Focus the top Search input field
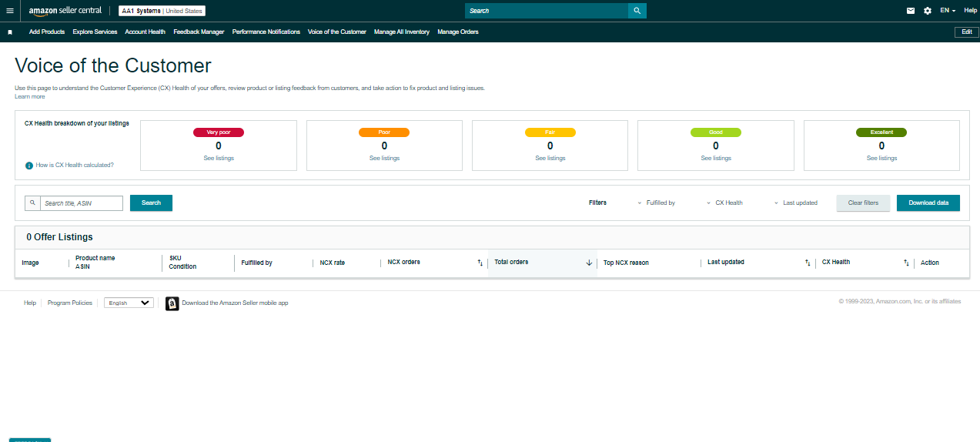The height and width of the screenshot is (442, 980). [x=547, y=11]
